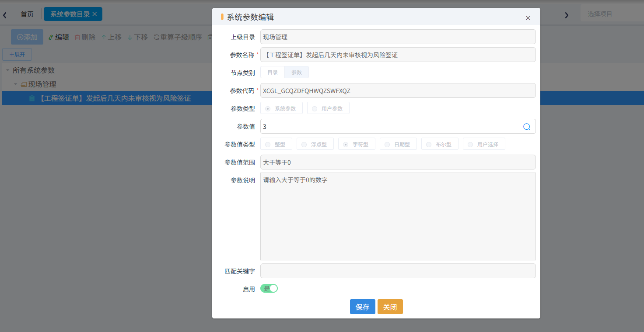Select the 日期型 value type
The width and height of the screenshot is (644, 332).
click(398, 144)
